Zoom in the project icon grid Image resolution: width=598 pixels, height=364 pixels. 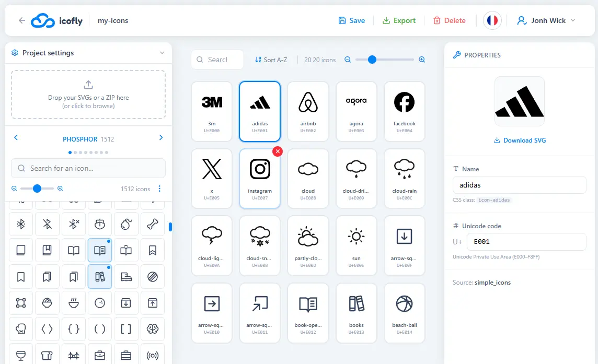click(x=422, y=60)
